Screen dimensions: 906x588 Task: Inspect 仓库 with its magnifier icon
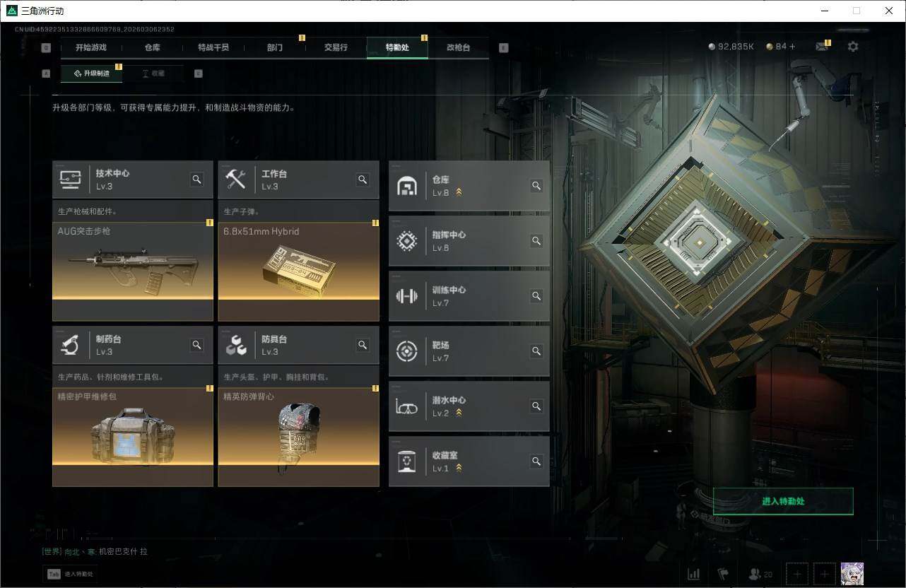(536, 186)
